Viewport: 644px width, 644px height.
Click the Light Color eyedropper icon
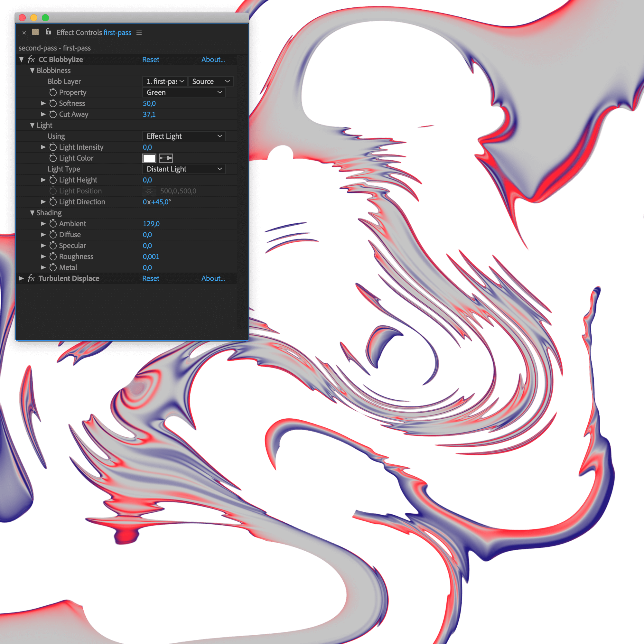(x=166, y=158)
